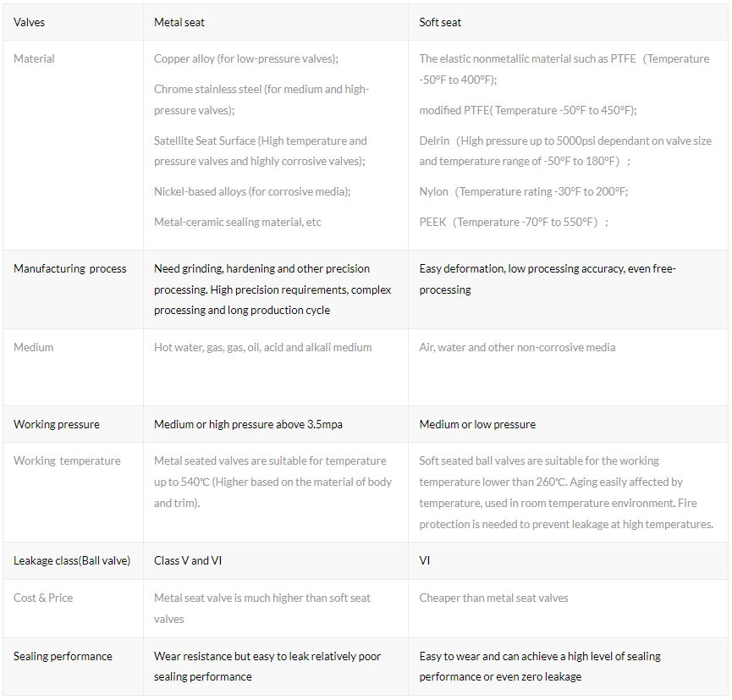
Task: Click the "Metal seat" column header
Action: [x=179, y=22]
